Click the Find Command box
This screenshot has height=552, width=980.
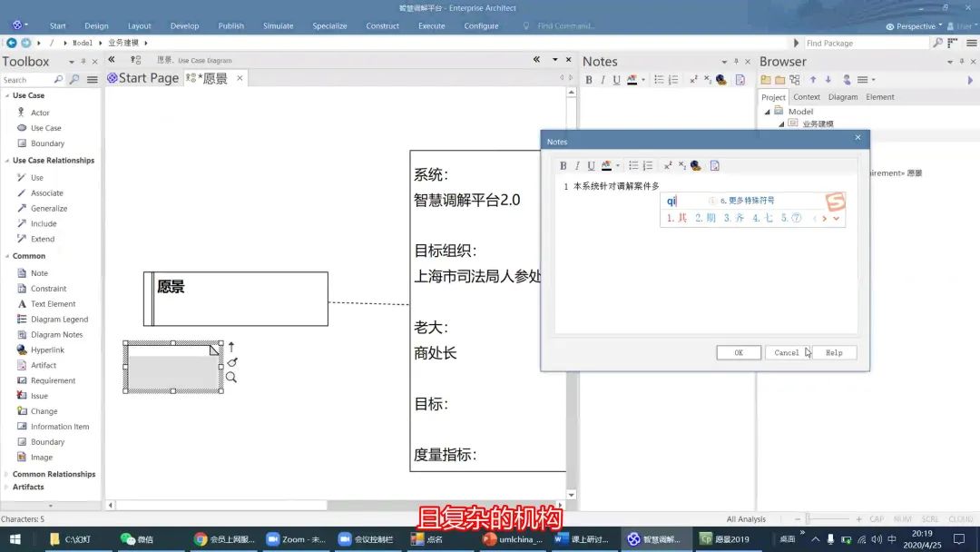coord(565,26)
